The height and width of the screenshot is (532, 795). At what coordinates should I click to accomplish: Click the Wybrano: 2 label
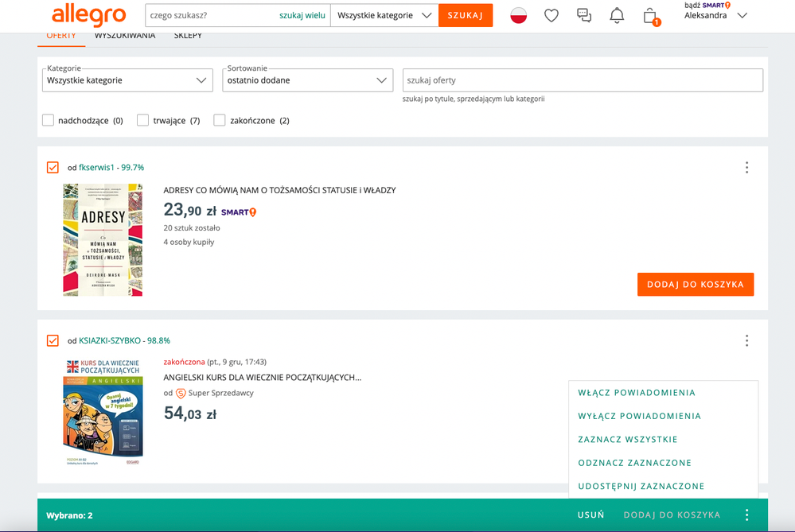tap(69, 515)
